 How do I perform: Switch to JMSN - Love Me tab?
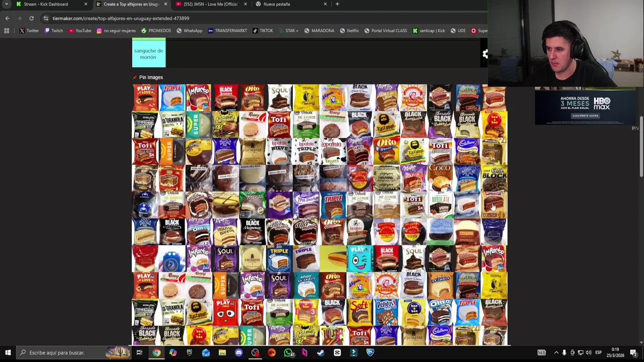click(x=210, y=4)
